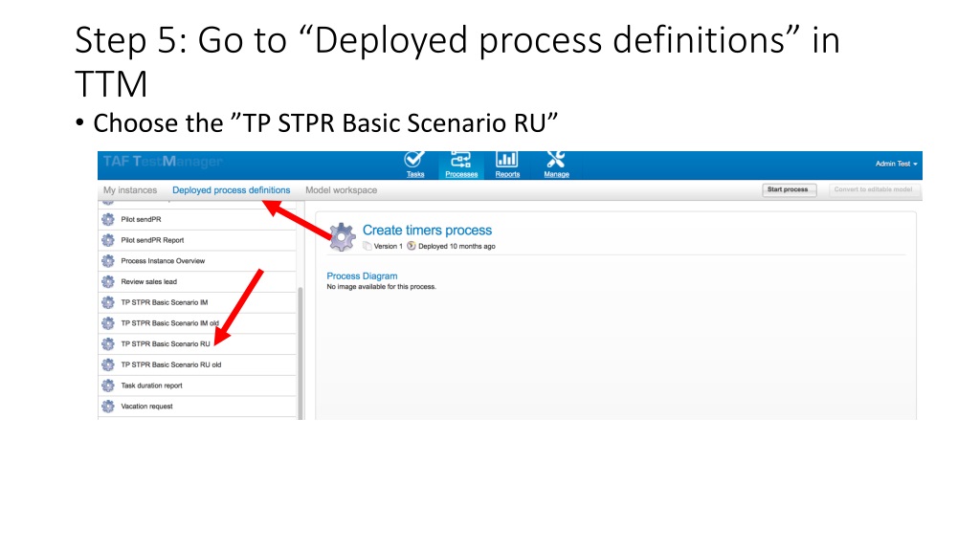Select Review sales lead definition
The width and height of the screenshot is (980, 551).
click(x=197, y=282)
